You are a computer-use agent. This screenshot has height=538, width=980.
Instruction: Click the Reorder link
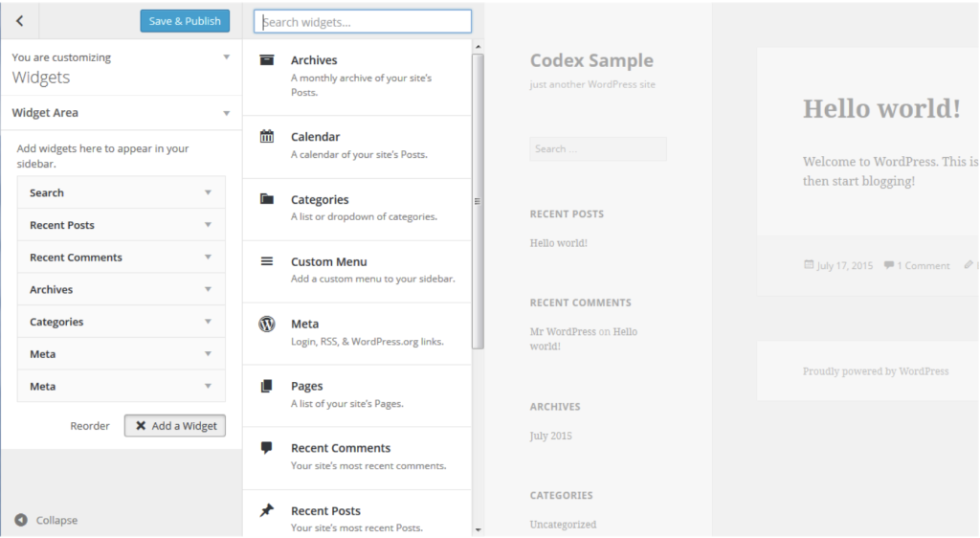(x=89, y=426)
